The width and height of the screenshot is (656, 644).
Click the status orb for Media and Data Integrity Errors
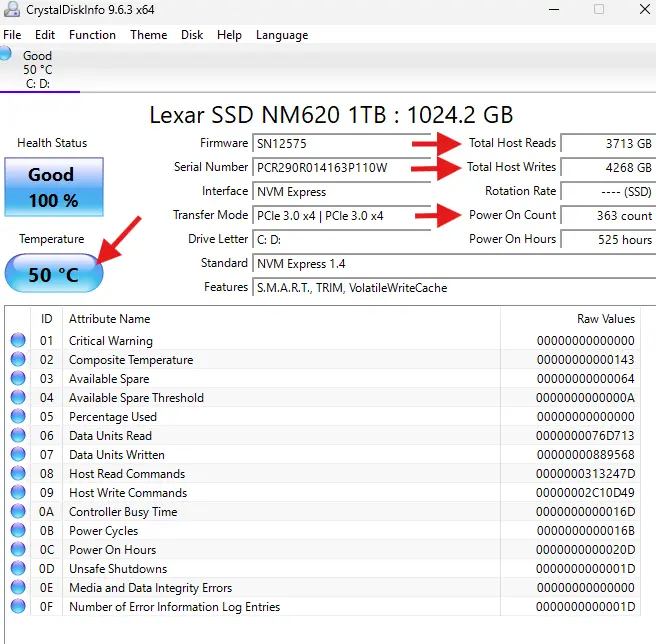click(x=18, y=588)
